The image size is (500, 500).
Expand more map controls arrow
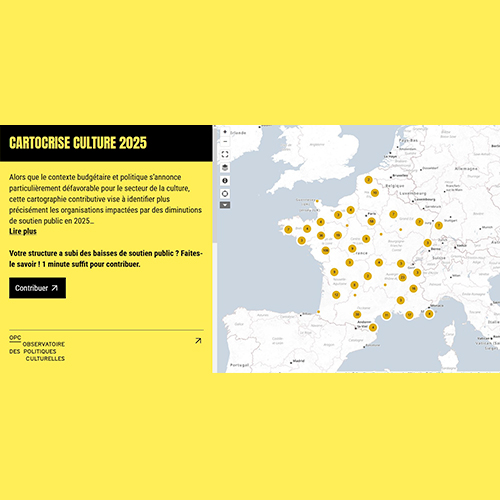coord(225,205)
